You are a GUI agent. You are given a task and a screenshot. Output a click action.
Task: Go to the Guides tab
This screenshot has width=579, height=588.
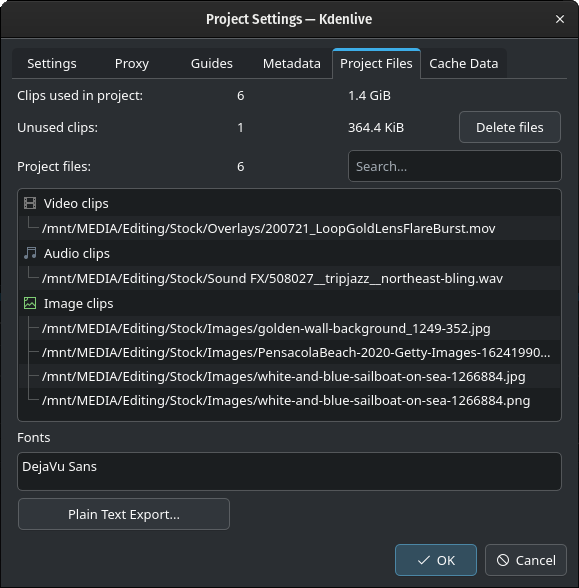[x=212, y=63]
